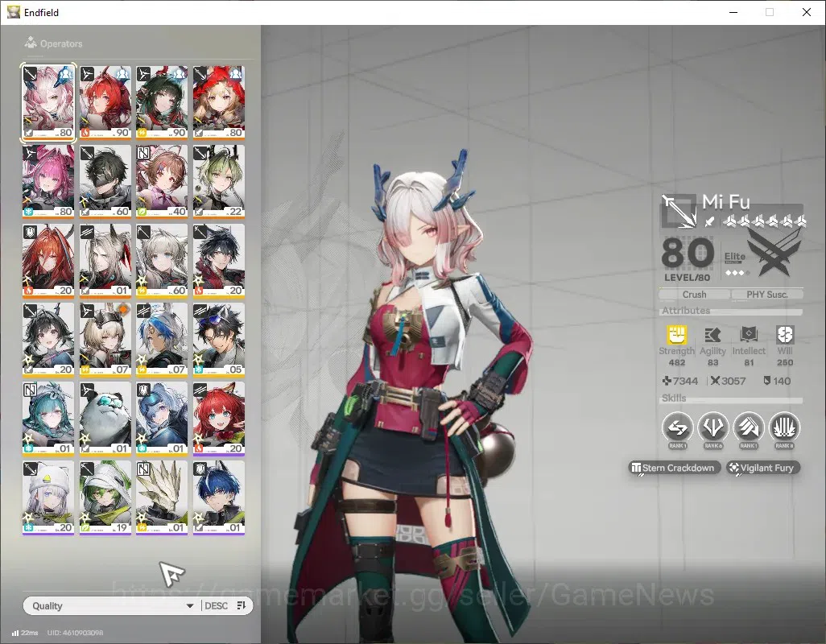
Task: Click the Attributes section header
Action: [686, 311]
